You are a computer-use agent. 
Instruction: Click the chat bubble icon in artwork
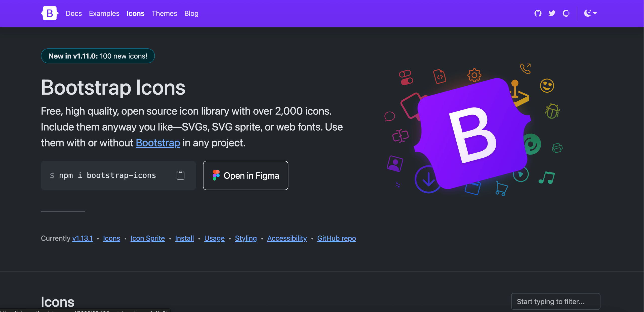pyautogui.click(x=389, y=116)
